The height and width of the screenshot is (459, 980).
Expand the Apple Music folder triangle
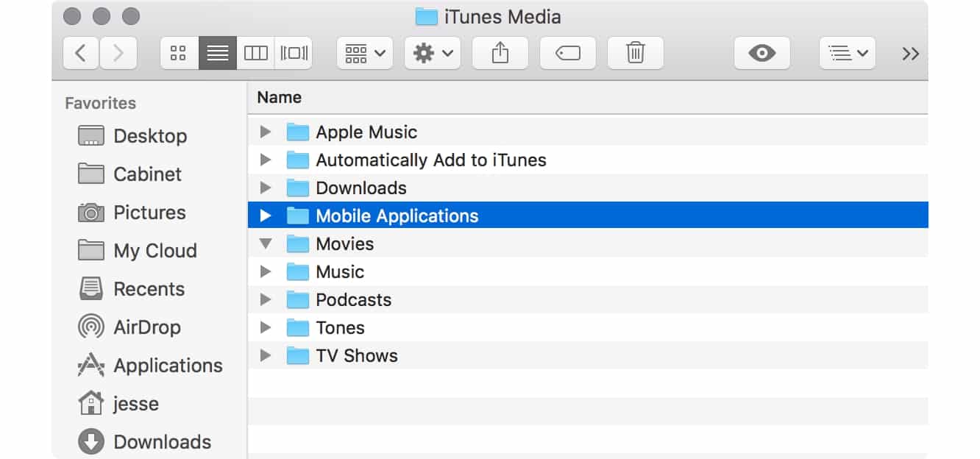[266, 132]
